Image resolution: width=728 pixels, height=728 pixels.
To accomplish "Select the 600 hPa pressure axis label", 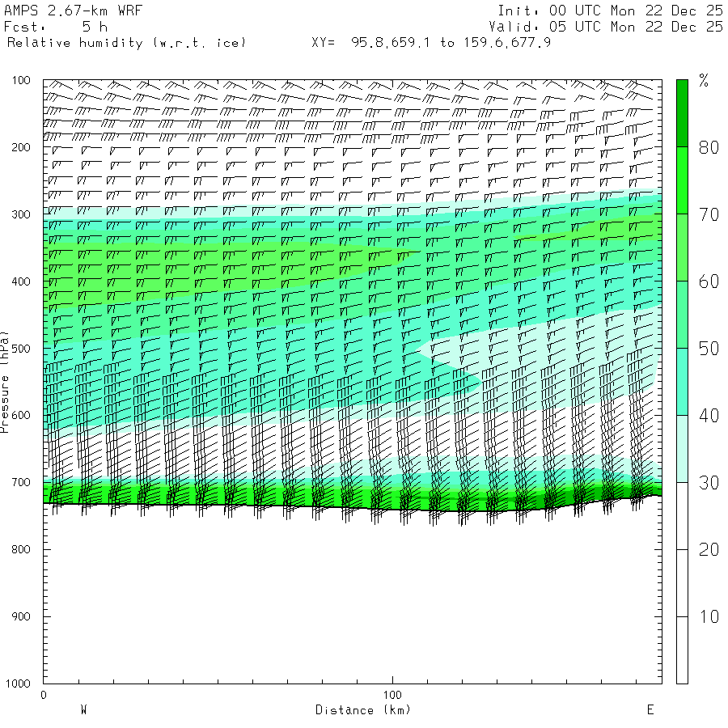I will (21, 416).
